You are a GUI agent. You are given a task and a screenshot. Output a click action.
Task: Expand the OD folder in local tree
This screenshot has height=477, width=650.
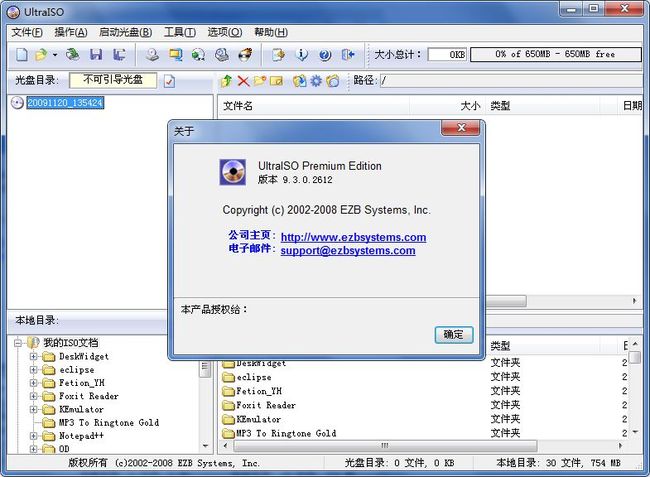[x=34, y=449]
